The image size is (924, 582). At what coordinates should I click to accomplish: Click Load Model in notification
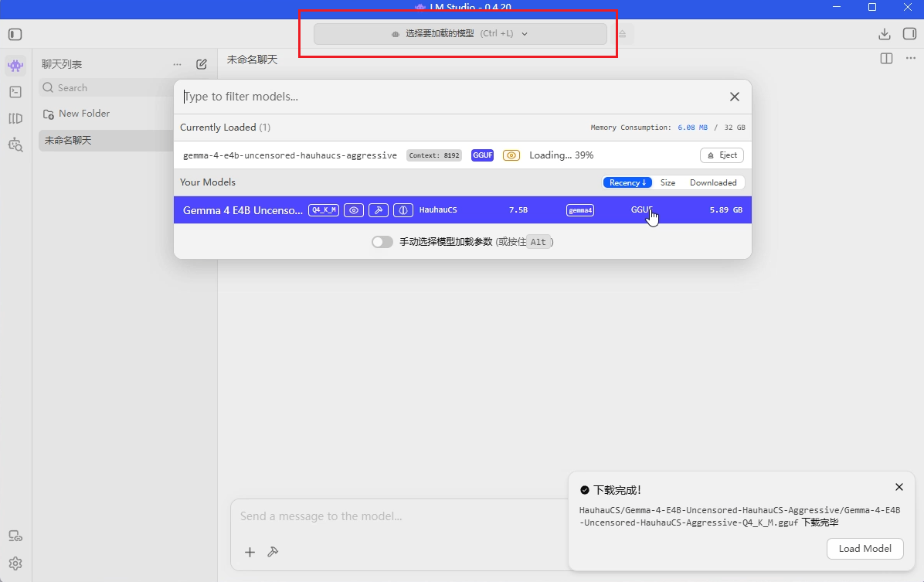tap(865, 549)
